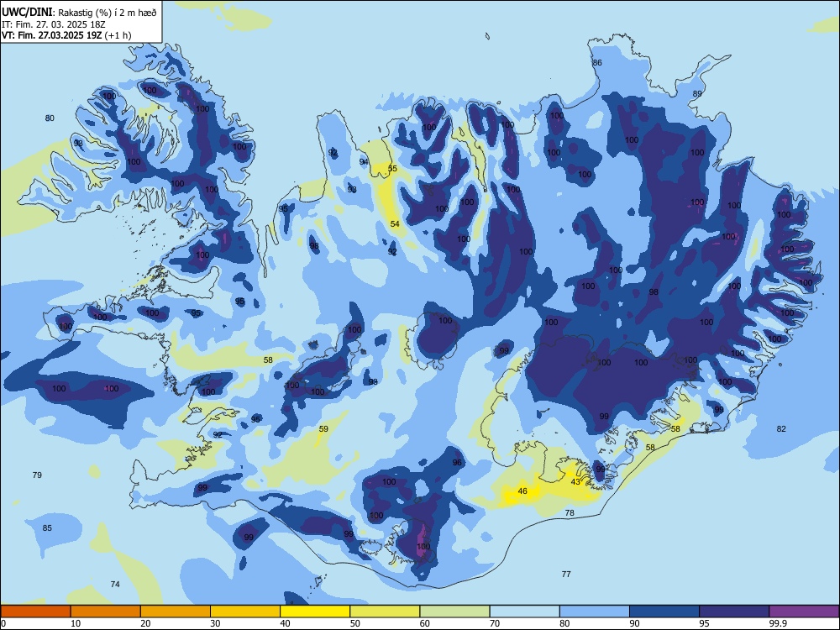
Task: Click the 'VT: Fim. 27.03.2025 19Z (+1 h)' line
Action: (x=66, y=35)
